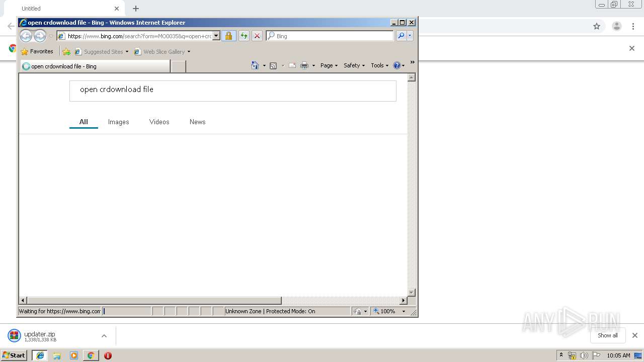644x362 pixels.
Task: Click Internet Explorer taskbar icon
Action: click(40, 355)
